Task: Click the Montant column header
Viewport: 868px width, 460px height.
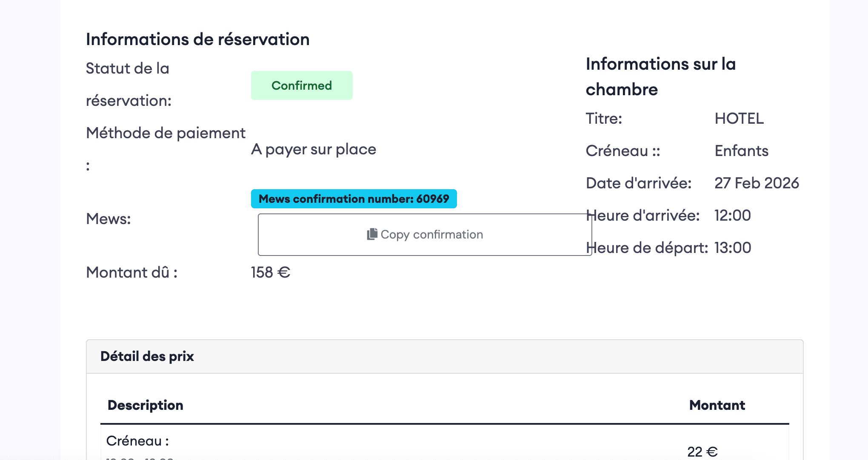Action: 717,405
